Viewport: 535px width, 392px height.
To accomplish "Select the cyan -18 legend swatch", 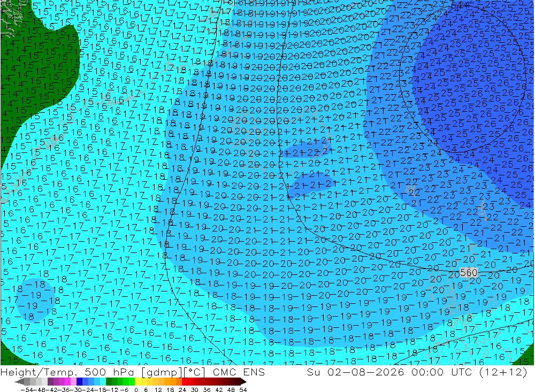I will pyautogui.click(x=103, y=381).
